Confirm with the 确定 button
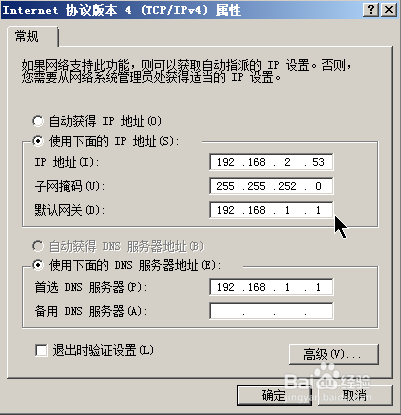 (274, 396)
